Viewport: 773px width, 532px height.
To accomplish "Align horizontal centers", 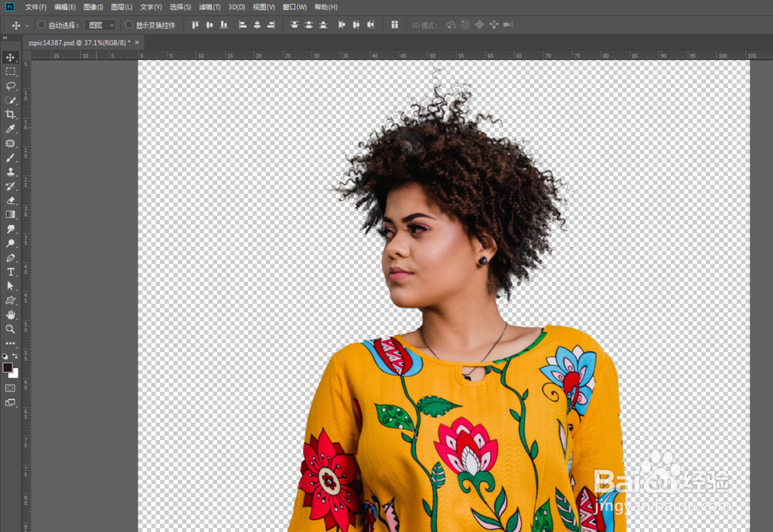I will coord(257,25).
